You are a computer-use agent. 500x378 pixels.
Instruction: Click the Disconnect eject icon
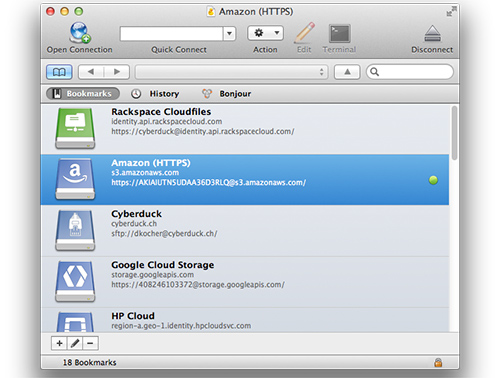(x=432, y=34)
